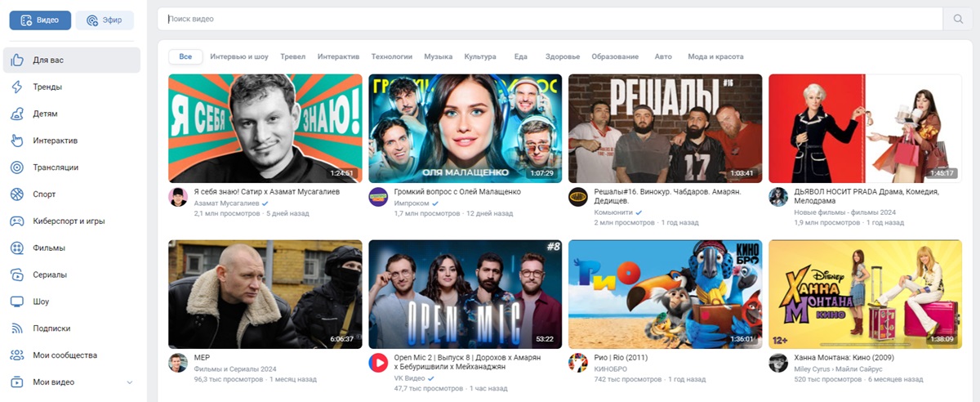
Task: Switch to the Эфир mode button
Action: [x=105, y=20]
